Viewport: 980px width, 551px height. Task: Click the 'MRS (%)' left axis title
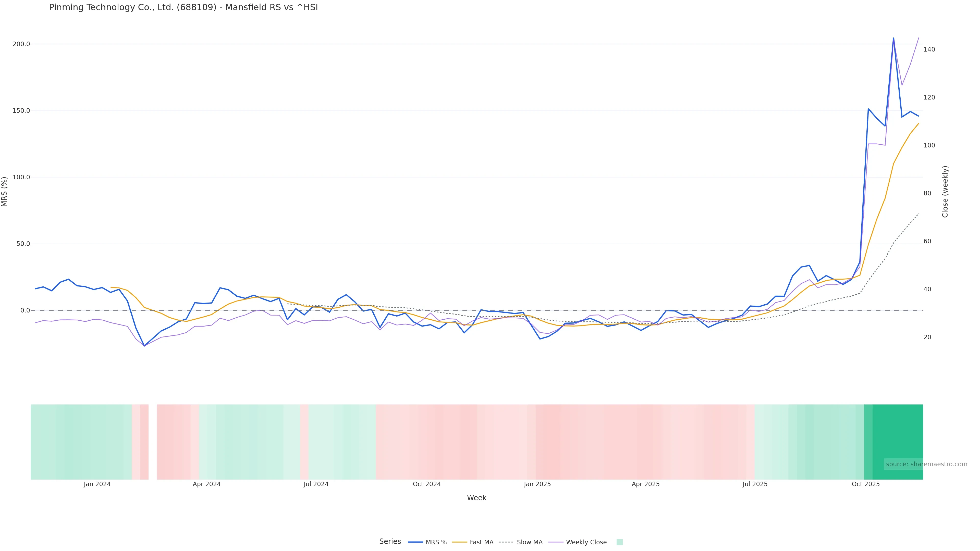pyautogui.click(x=5, y=192)
